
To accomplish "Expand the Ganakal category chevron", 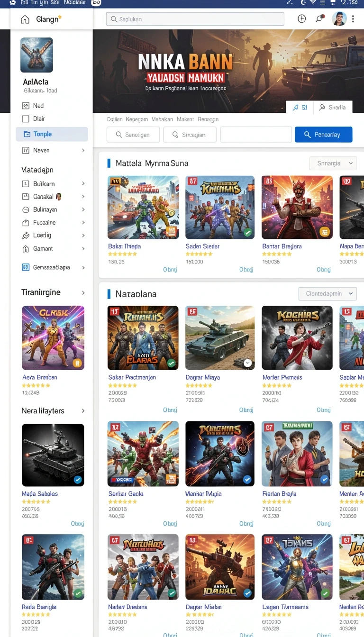I will coord(83,196).
